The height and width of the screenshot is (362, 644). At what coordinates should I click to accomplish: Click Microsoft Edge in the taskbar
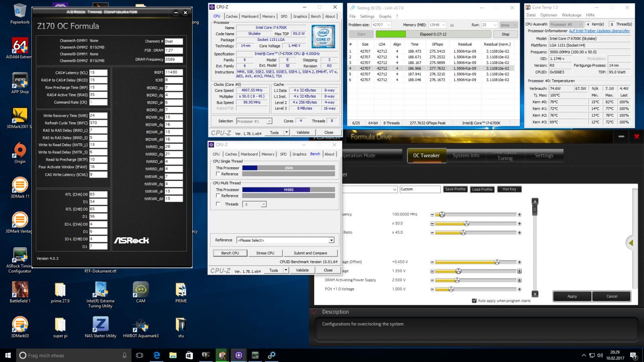157,355
